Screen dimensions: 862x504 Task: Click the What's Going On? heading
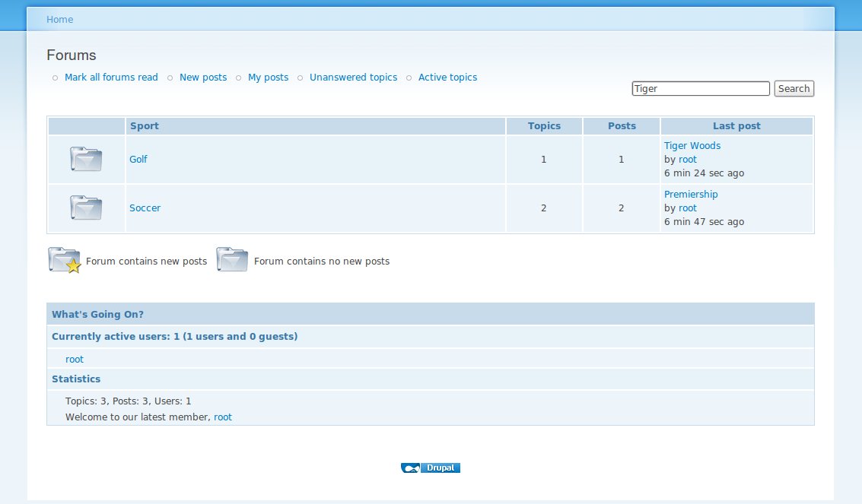(x=97, y=314)
